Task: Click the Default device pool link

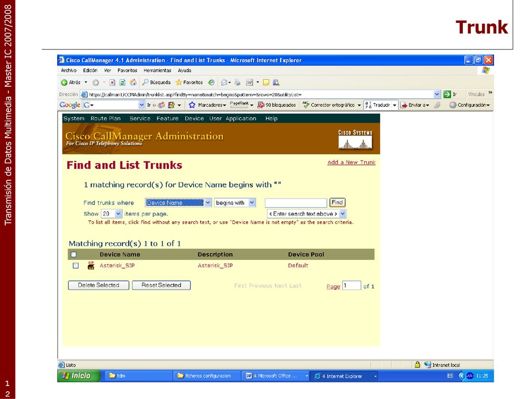Action: (x=298, y=265)
